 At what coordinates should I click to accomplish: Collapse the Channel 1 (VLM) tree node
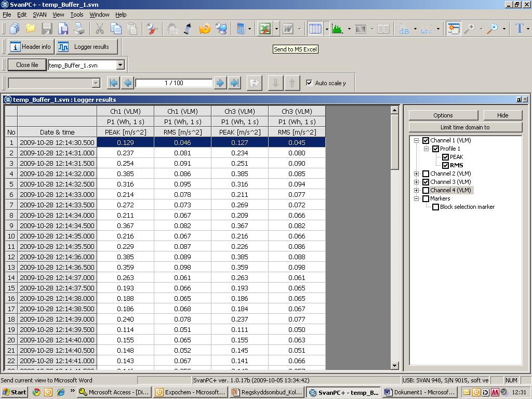pyautogui.click(x=416, y=140)
